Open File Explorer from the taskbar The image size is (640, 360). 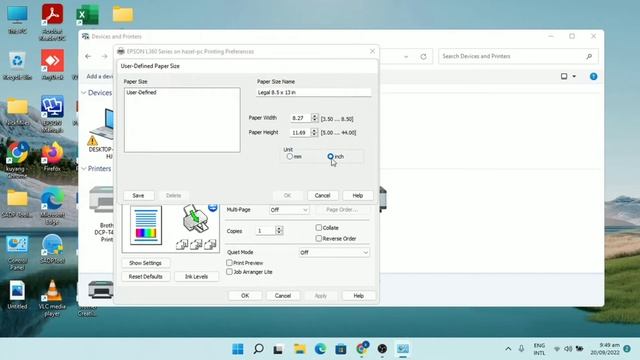300,349
